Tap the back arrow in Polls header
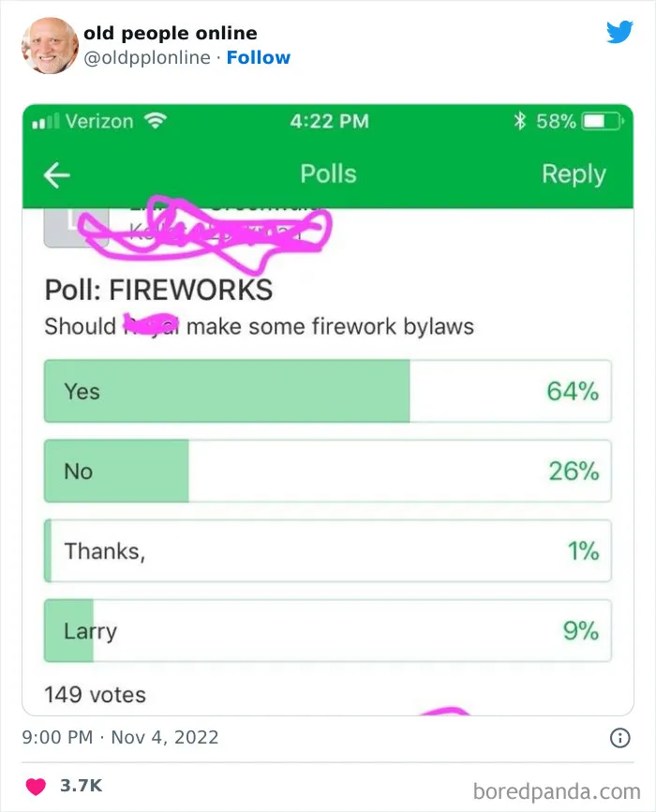656x812 pixels. click(56, 175)
